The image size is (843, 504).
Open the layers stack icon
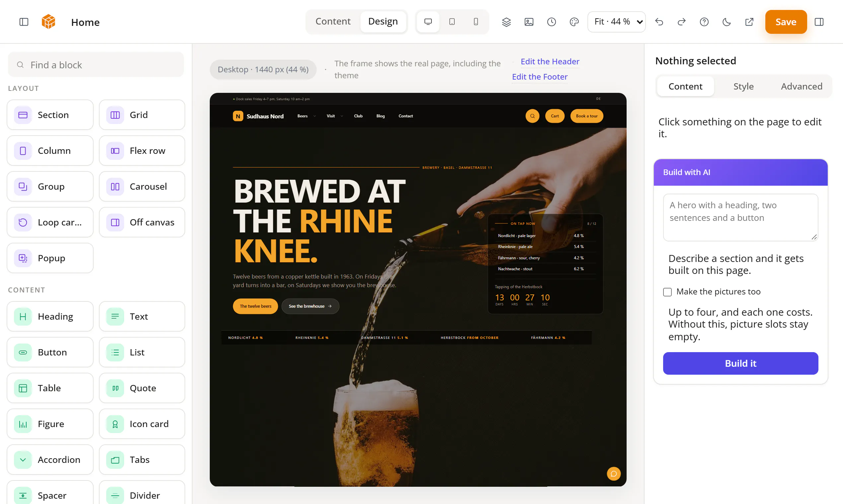tap(506, 22)
